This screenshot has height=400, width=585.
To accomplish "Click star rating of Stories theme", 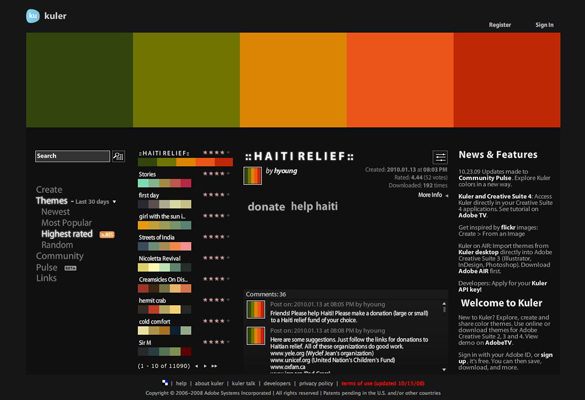I will pos(216,174).
